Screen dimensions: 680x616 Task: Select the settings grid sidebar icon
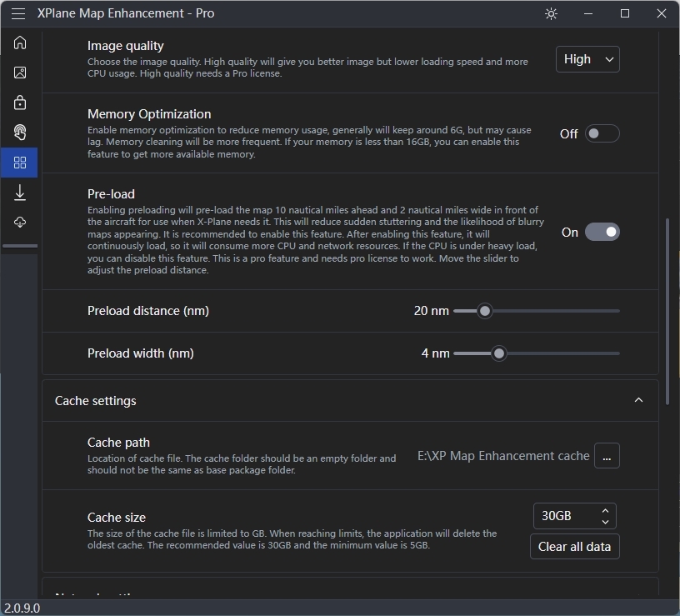click(x=20, y=163)
